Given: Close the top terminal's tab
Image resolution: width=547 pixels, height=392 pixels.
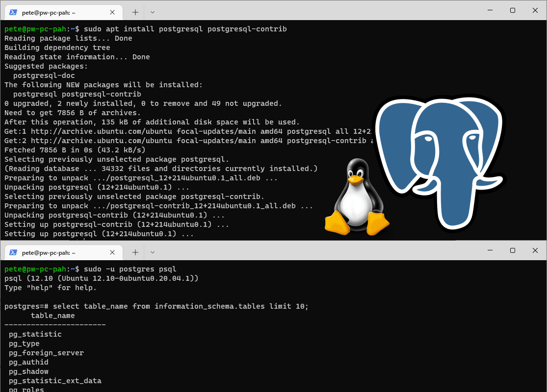Looking at the screenshot, I should (112, 13).
